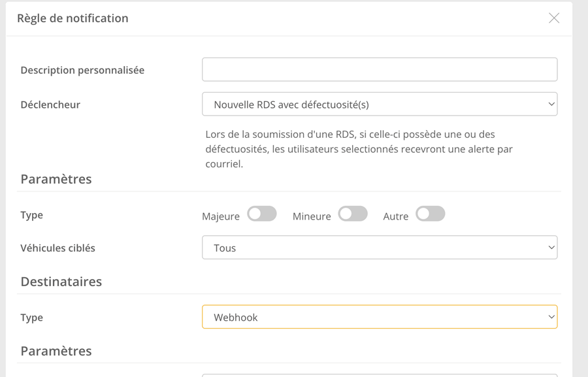Viewport: 588px width, 377px height.
Task: Click the Mineure label text
Action: 312,216
